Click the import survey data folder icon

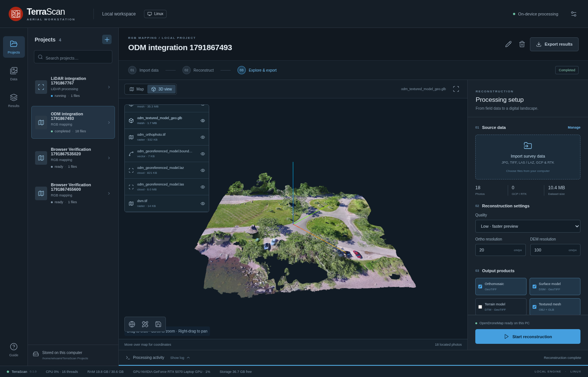[x=528, y=146]
